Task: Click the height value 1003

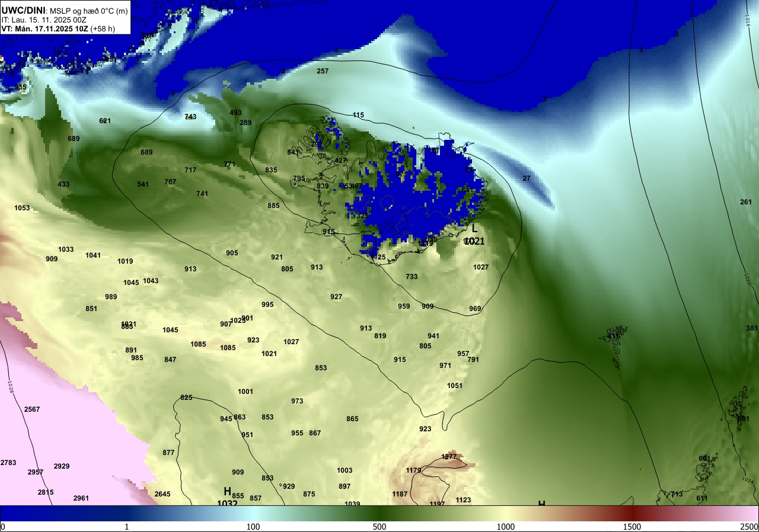Action: click(x=345, y=470)
